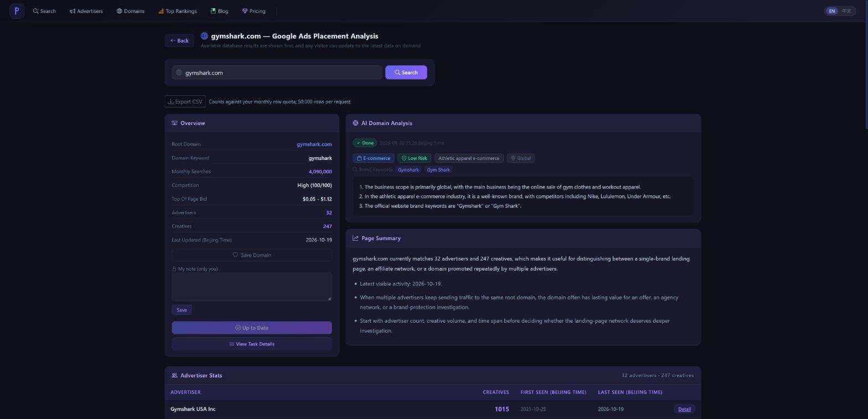Open Top Rankings navigation item
The image size is (868, 419).
tap(177, 11)
